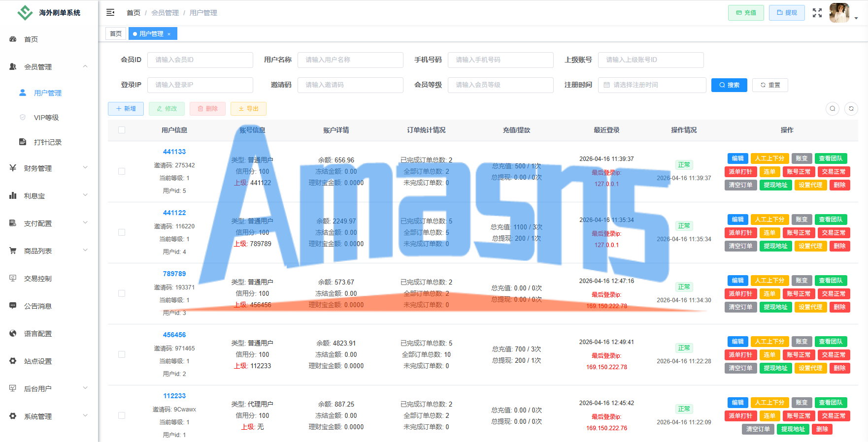Check the row for user 441122
Viewport: 868px width, 442px height.
[x=122, y=232]
